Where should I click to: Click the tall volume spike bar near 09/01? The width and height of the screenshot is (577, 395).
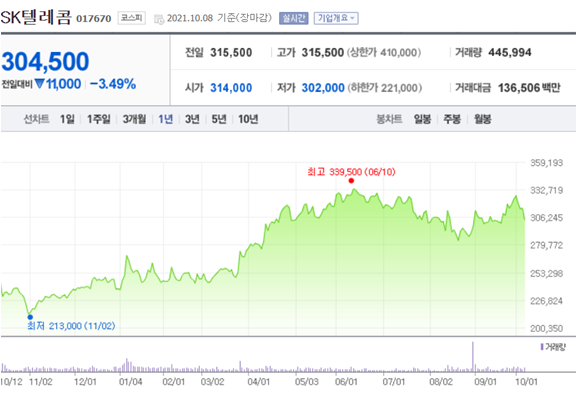coord(473,357)
